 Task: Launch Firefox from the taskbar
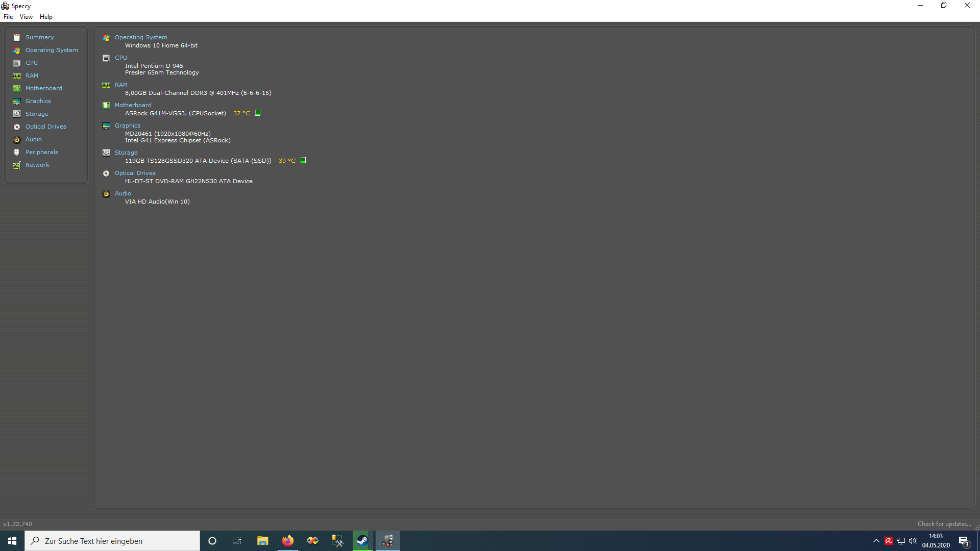pos(287,540)
